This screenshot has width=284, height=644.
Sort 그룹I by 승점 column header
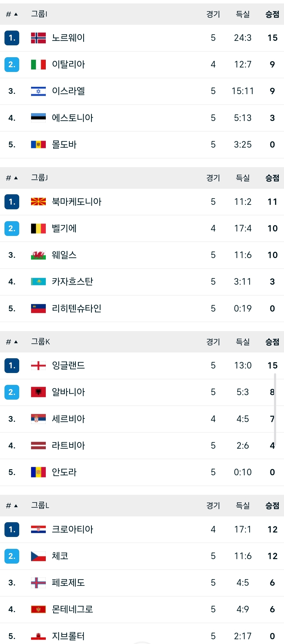pos(272,14)
